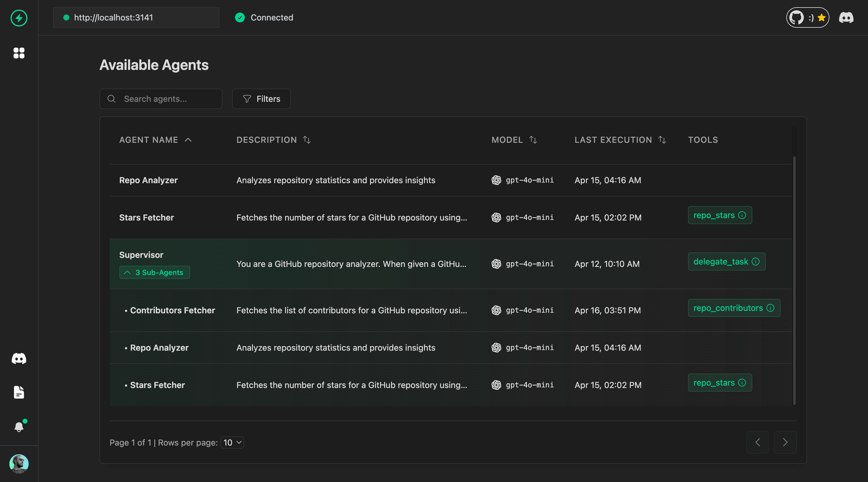Click the lightning bolt app logo
The height and width of the screenshot is (482, 868).
19,18
